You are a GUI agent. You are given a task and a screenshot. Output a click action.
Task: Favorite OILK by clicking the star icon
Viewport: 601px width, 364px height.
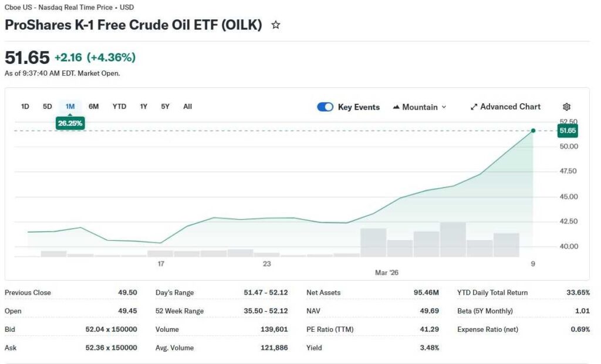pos(275,25)
